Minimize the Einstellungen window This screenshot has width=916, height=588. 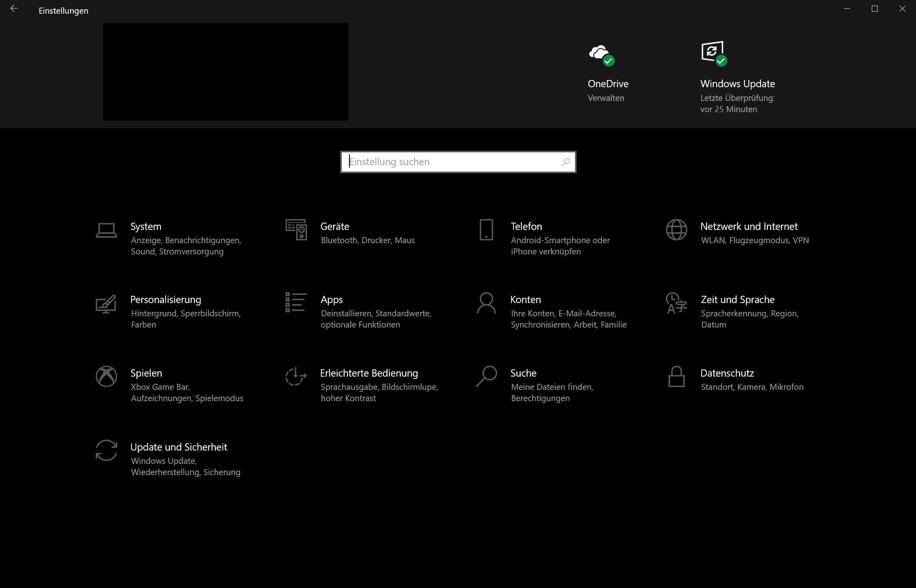click(x=847, y=8)
